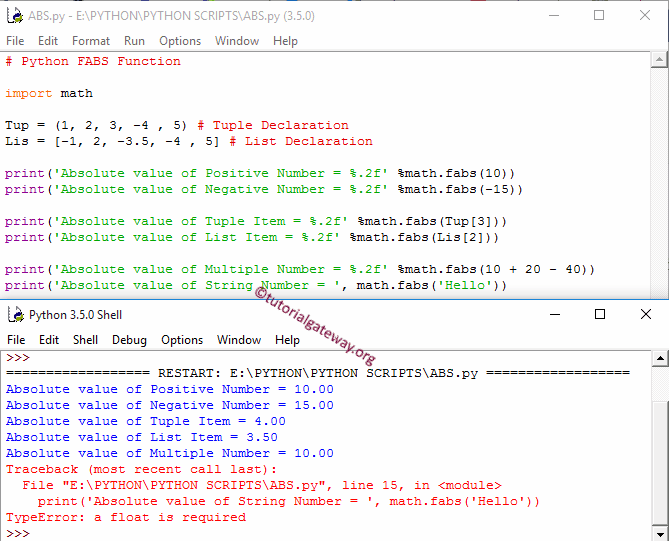Click the editor print line with math.fabs('Hello')

(x=256, y=285)
